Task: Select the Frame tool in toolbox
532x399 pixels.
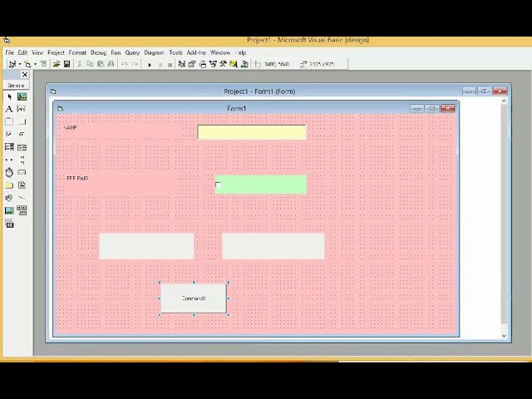Action: click(9, 121)
